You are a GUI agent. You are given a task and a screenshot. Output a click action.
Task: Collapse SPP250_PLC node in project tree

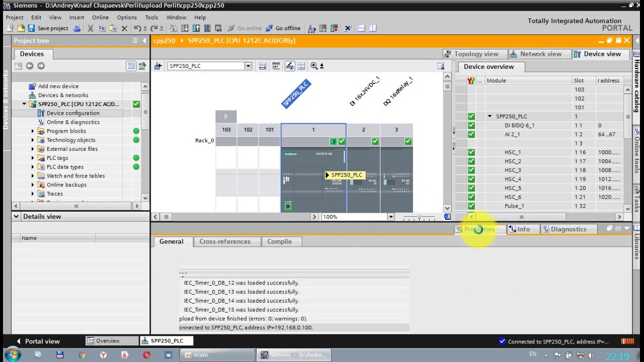(24, 104)
